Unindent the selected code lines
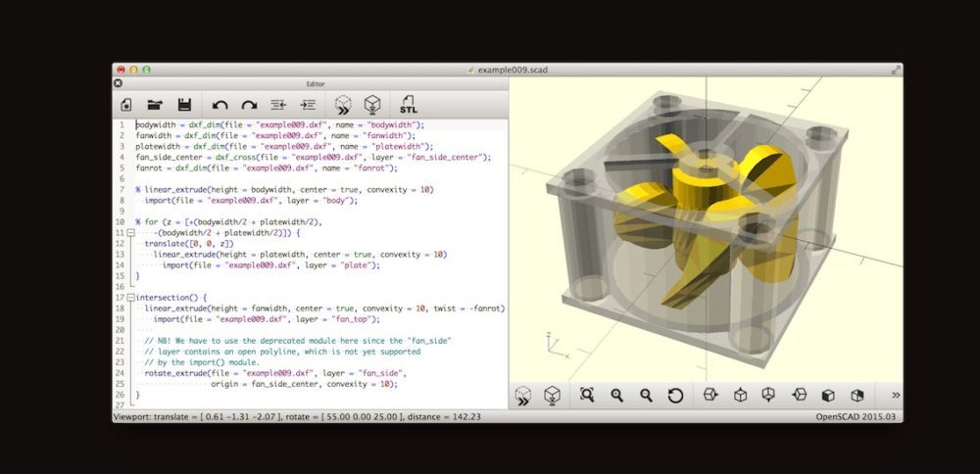The width and height of the screenshot is (980, 474). coord(278,104)
